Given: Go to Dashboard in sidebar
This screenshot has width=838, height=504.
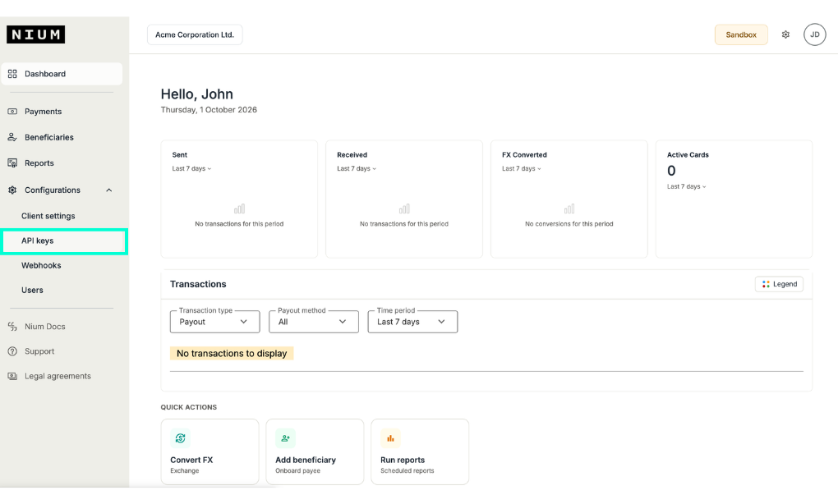Looking at the screenshot, I should pos(62,74).
